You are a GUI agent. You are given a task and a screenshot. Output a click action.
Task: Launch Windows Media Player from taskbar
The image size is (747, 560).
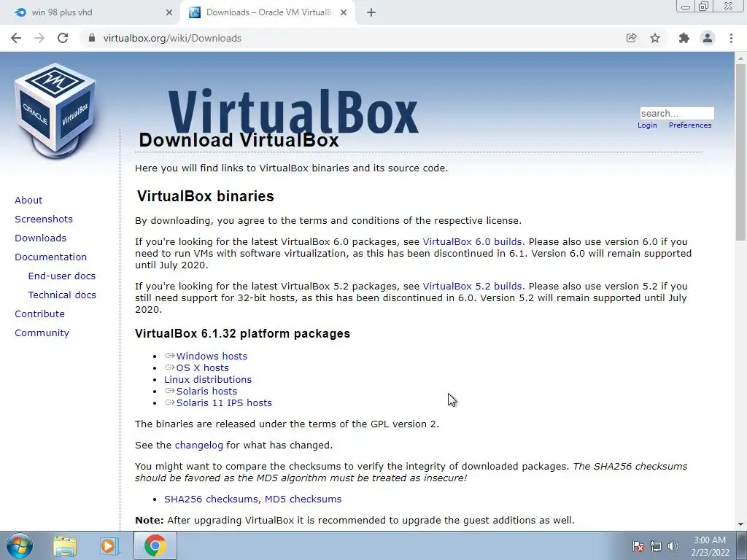click(109, 545)
